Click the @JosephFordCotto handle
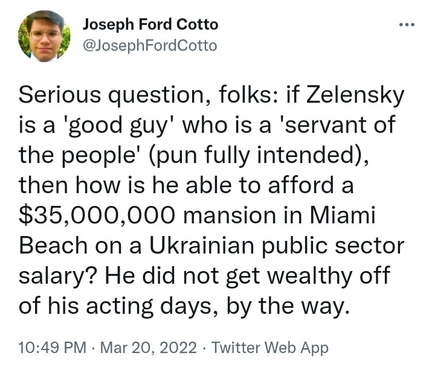The image size is (435, 367). click(x=150, y=45)
